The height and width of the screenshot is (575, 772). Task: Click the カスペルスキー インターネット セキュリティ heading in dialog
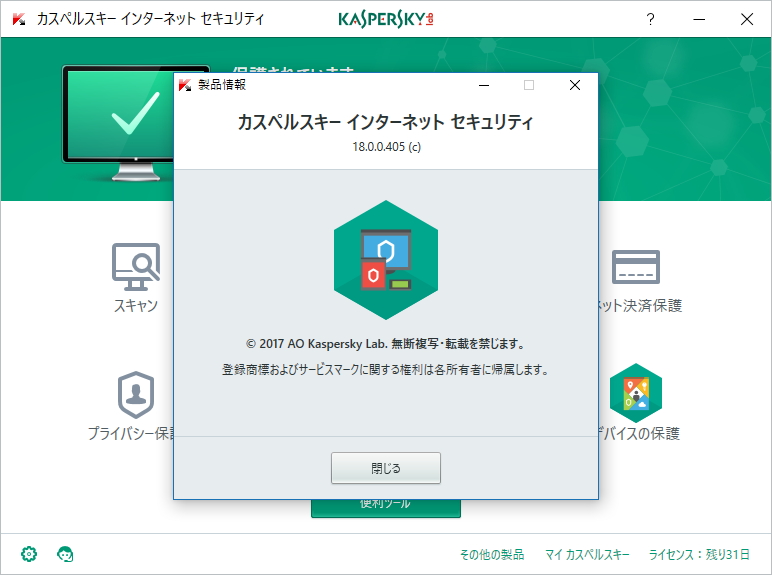tap(386, 122)
